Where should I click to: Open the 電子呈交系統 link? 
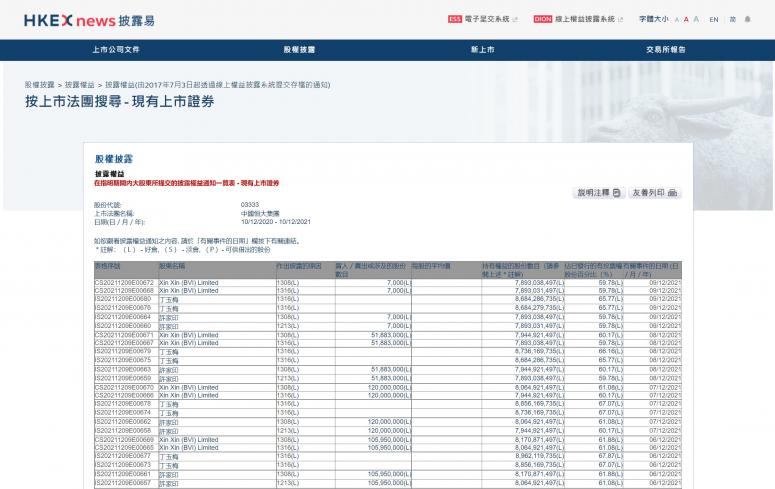pyautogui.click(x=487, y=19)
